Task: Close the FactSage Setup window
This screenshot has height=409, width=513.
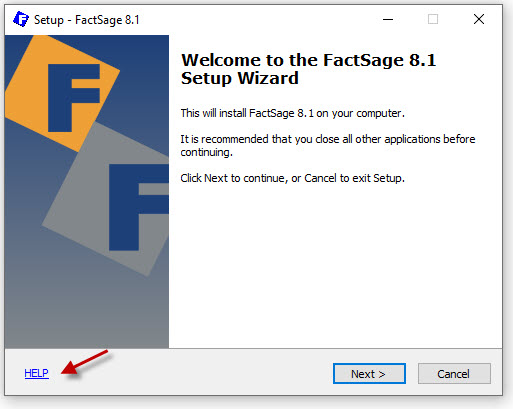Action: click(x=479, y=19)
